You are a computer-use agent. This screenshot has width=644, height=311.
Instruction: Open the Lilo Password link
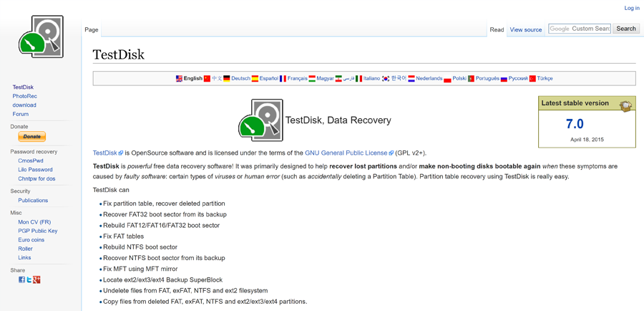[x=35, y=170]
